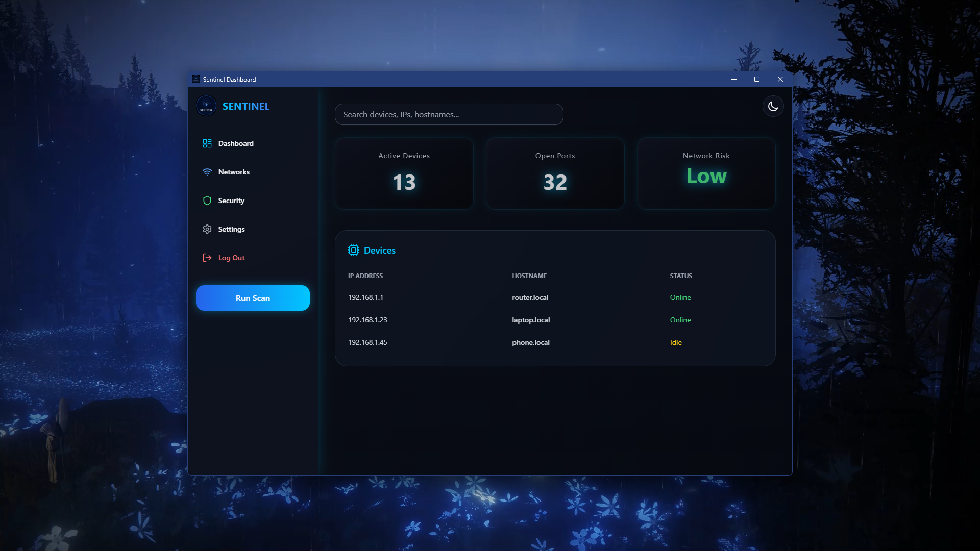
Task: Open the Open Ports stat card
Action: click(555, 173)
